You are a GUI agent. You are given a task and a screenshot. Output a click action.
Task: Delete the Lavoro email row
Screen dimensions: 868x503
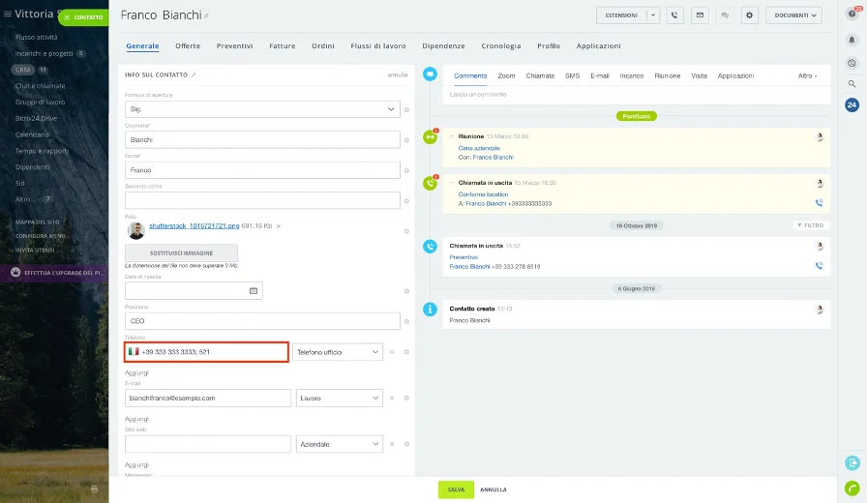tap(392, 398)
